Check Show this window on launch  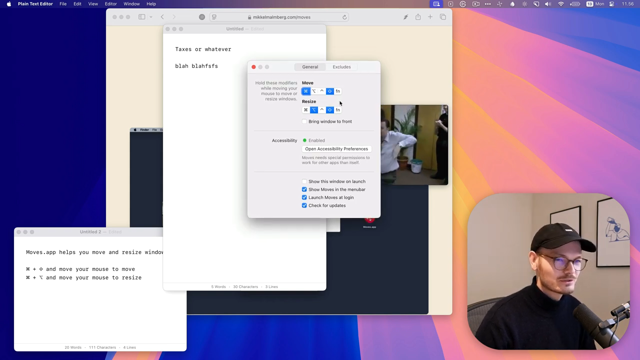coord(304,181)
